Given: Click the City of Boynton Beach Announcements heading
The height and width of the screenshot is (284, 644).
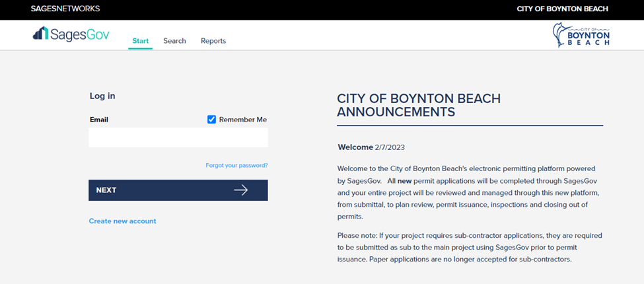Looking at the screenshot, I should [419, 105].
